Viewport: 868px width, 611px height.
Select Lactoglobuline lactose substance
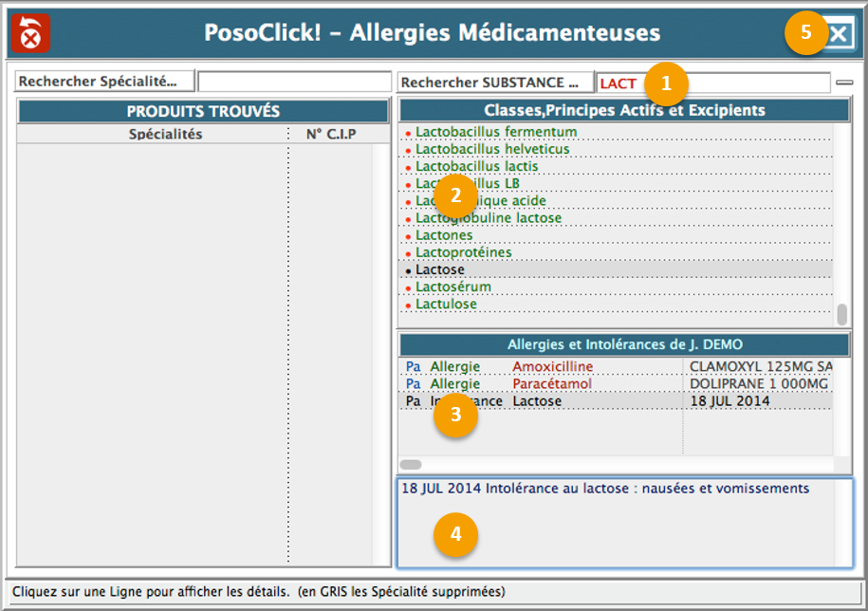[x=488, y=218]
